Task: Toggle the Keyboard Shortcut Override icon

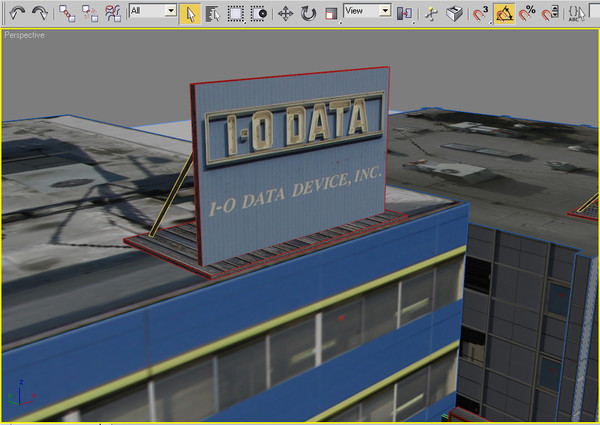Action: point(455,14)
